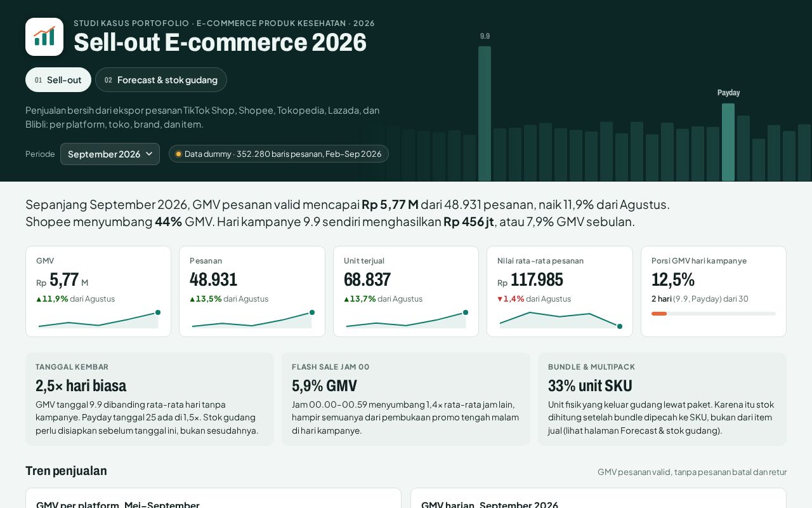812x508 pixels.
Task: Select the tall 9.9 bar in header chart
Action: point(485,114)
